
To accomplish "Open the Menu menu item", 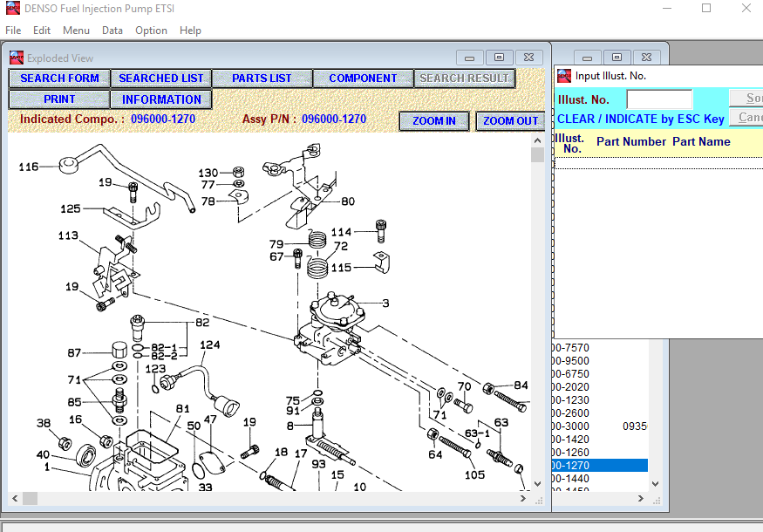I will [x=76, y=31].
